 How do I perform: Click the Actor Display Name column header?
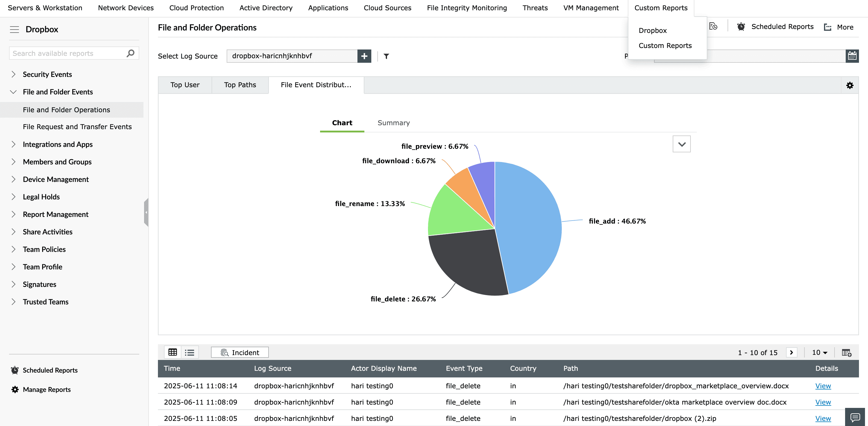pyautogui.click(x=384, y=368)
